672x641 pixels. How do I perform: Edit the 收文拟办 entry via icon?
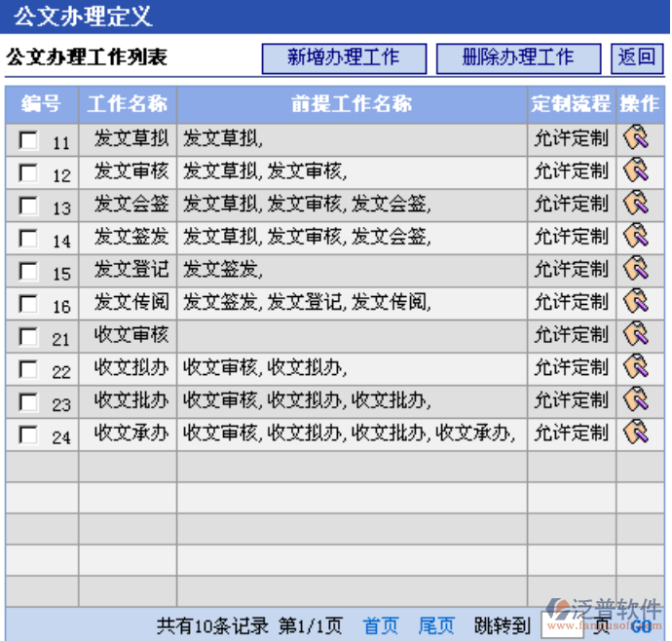(x=636, y=367)
